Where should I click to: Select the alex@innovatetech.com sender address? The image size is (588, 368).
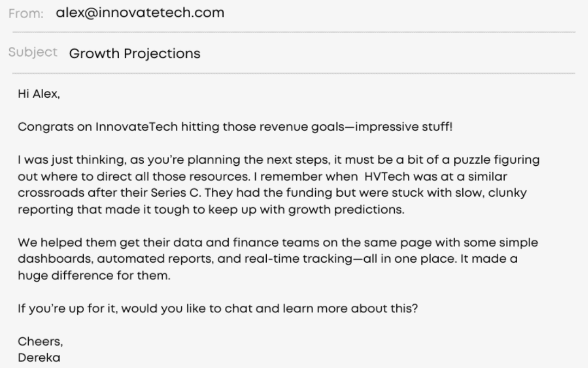coord(140,13)
